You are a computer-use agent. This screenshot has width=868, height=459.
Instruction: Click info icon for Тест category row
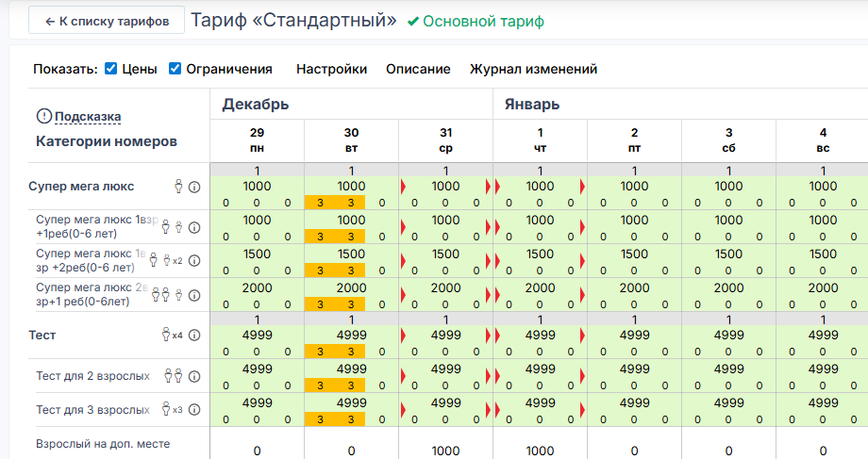[194, 335]
